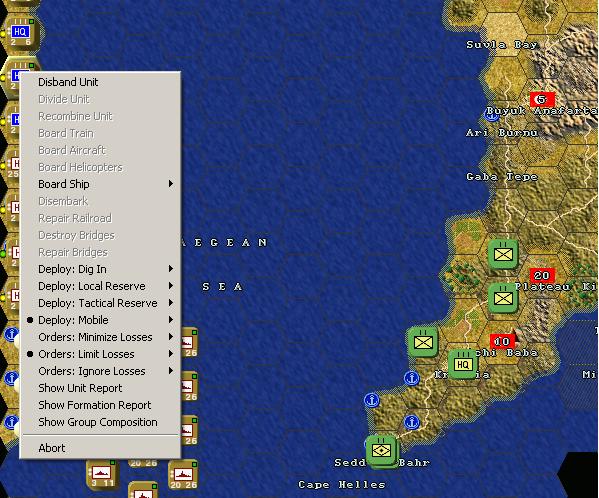This screenshot has width=599, height=498.
Task: Click the Cape Helles map label
Action: coord(342,485)
